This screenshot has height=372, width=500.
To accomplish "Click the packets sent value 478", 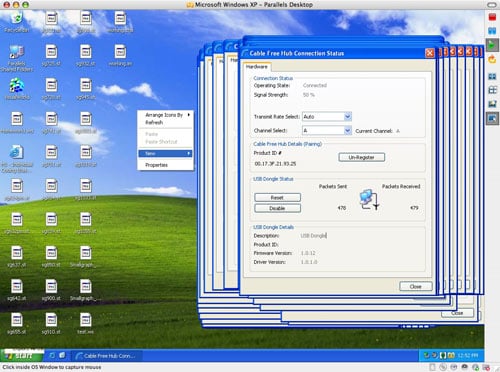I will (x=342, y=208).
